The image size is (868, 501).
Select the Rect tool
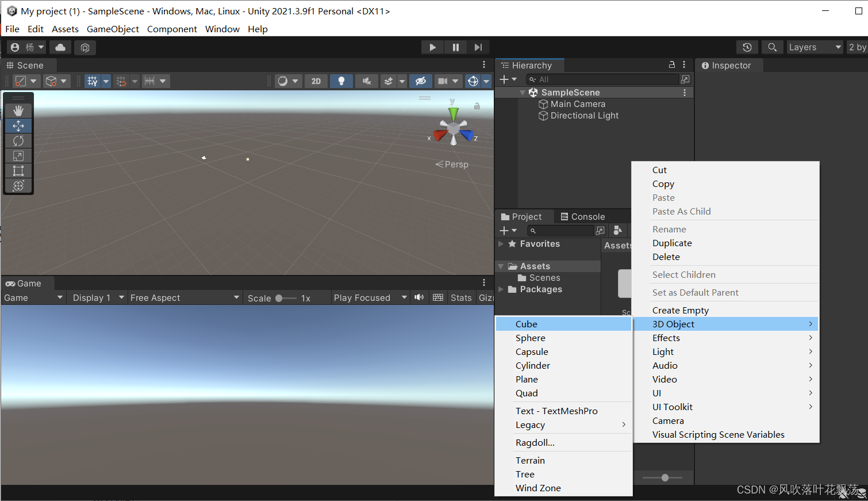point(18,170)
